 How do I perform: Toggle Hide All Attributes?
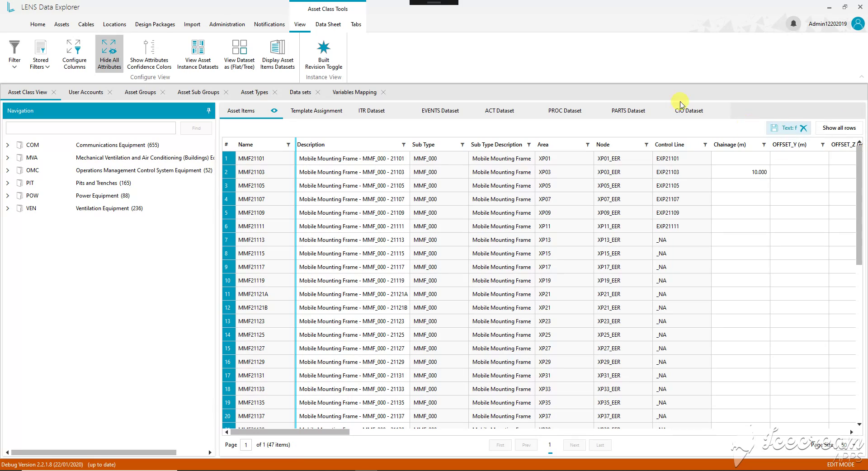pyautogui.click(x=109, y=54)
